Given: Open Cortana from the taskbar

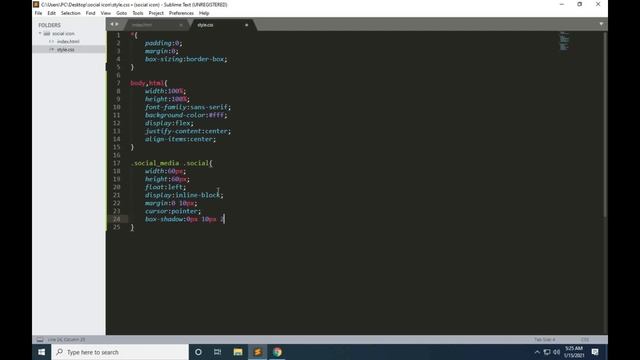Looking at the screenshot, I should pyautogui.click(x=198, y=352).
